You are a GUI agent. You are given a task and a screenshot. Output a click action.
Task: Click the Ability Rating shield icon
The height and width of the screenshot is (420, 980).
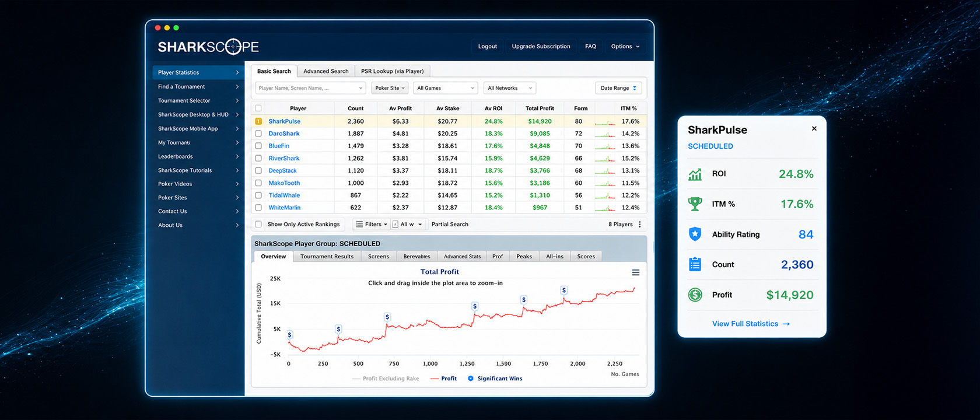pos(695,234)
